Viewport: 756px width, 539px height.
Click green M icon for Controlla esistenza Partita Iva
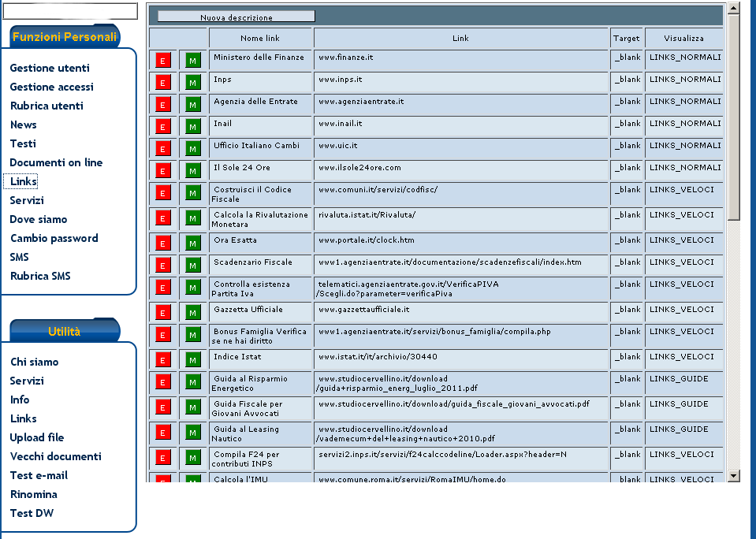coord(193,288)
